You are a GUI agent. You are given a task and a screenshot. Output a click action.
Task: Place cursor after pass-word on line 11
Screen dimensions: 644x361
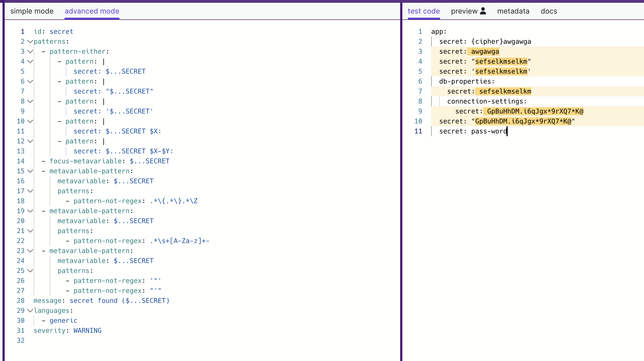tap(507, 131)
